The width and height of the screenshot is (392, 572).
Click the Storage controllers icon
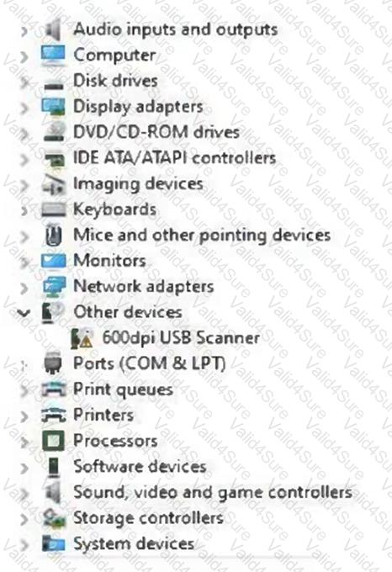54,518
